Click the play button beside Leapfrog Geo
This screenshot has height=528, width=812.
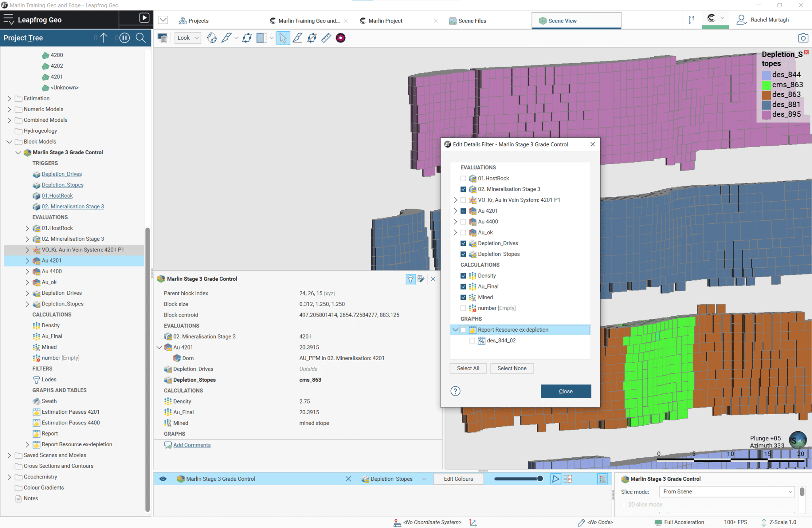tap(144, 18)
